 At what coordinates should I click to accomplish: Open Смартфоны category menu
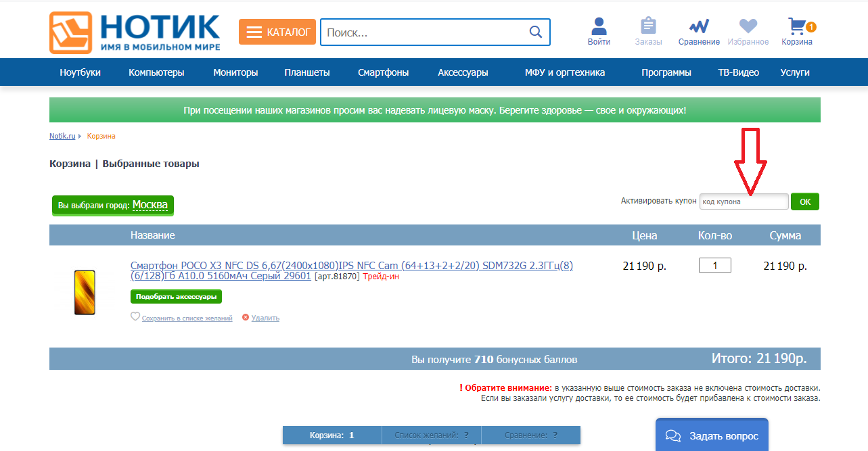click(384, 72)
